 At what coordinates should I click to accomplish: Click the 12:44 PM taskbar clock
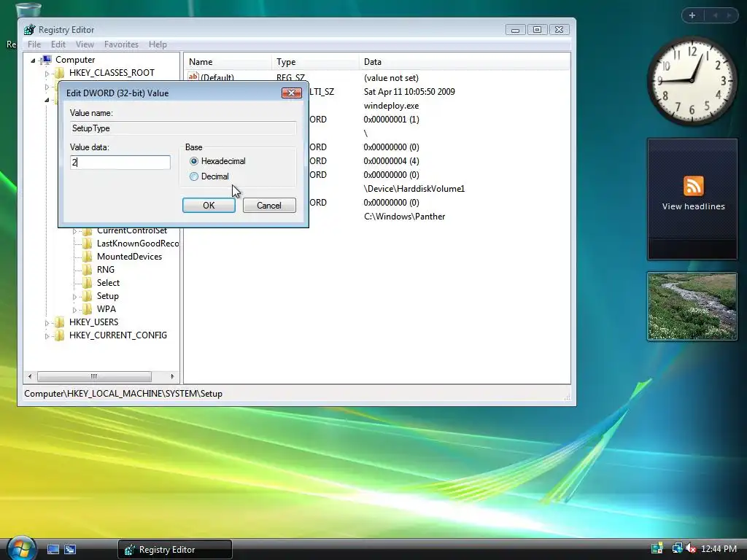point(719,549)
